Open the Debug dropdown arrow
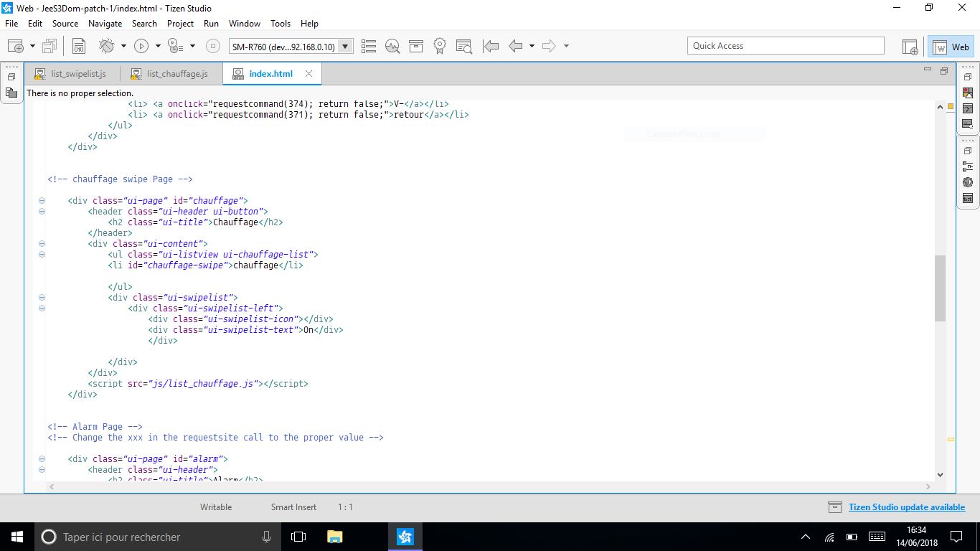The width and height of the screenshot is (980, 551). pyautogui.click(x=123, y=46)
